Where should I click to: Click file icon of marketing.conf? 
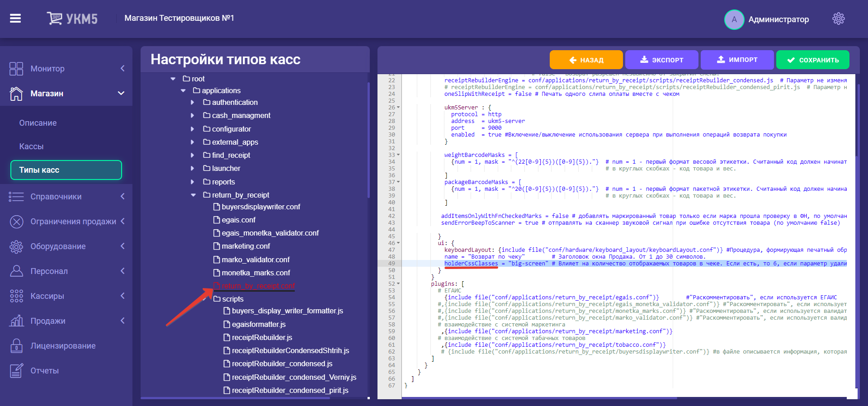pos(217,246)
